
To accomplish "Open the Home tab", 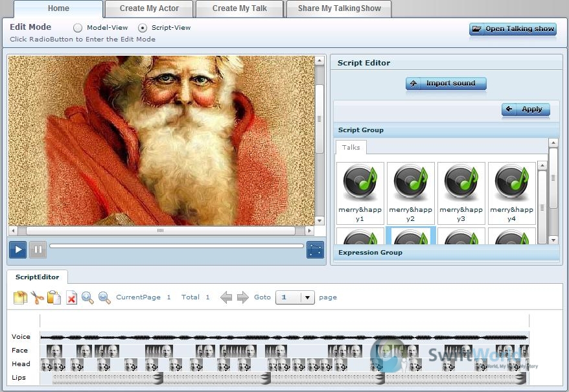I will 58,8.
